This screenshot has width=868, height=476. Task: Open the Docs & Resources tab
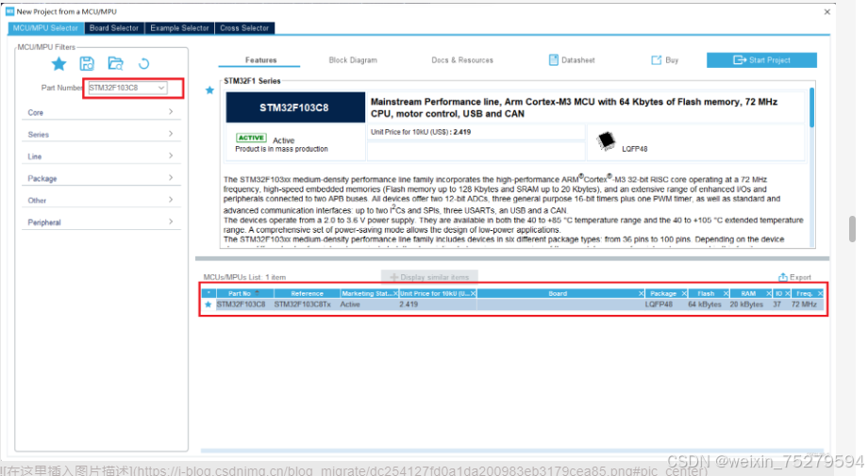462,59
